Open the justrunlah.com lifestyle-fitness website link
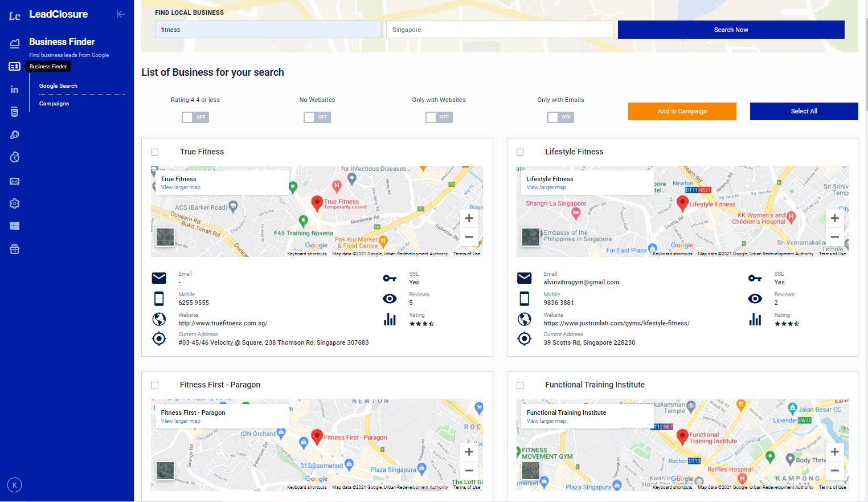This screenshot has height=502, width=868. (x=616, y=323)
